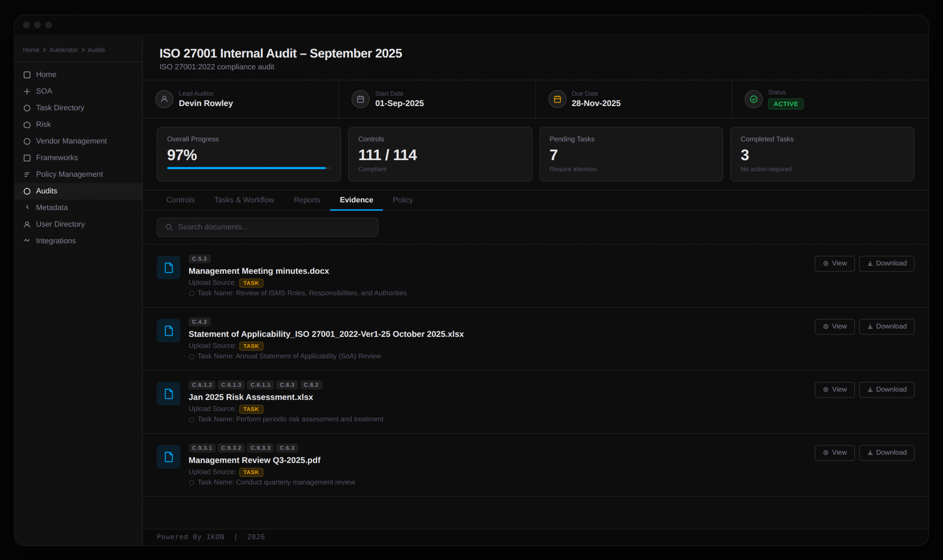Select the Policy tab
The width and height of the screenshot is (943, 560).
[x=402, y=200]
